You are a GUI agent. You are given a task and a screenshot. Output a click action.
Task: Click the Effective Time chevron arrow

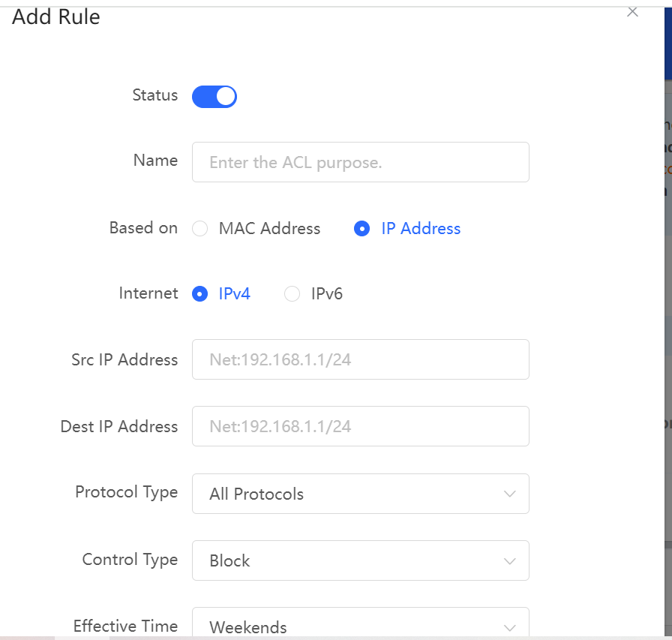click(509, 628)
